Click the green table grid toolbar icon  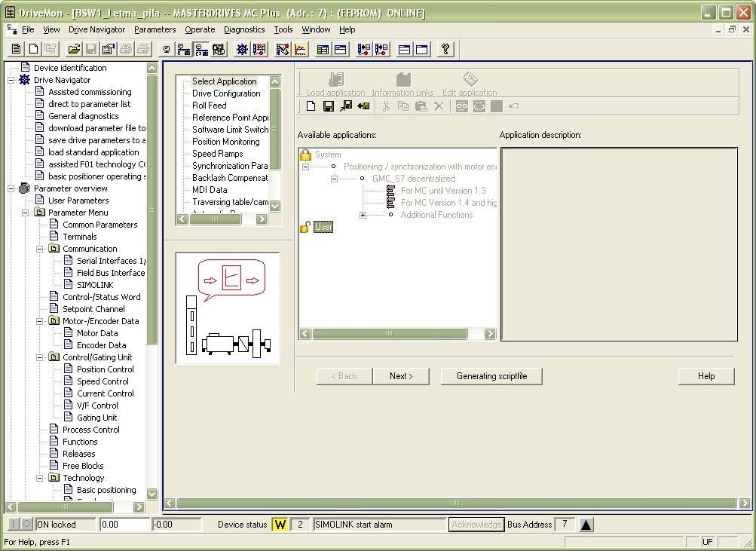click(323, 49)
